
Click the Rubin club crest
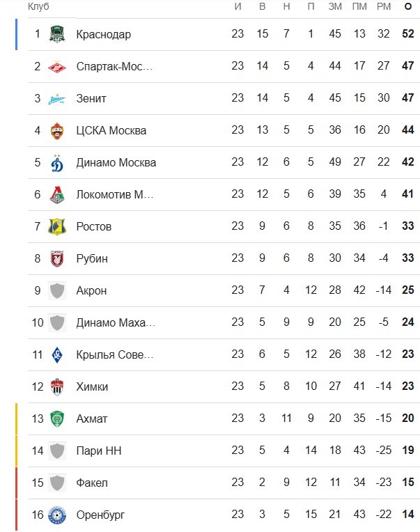click(x=57, y=259)
